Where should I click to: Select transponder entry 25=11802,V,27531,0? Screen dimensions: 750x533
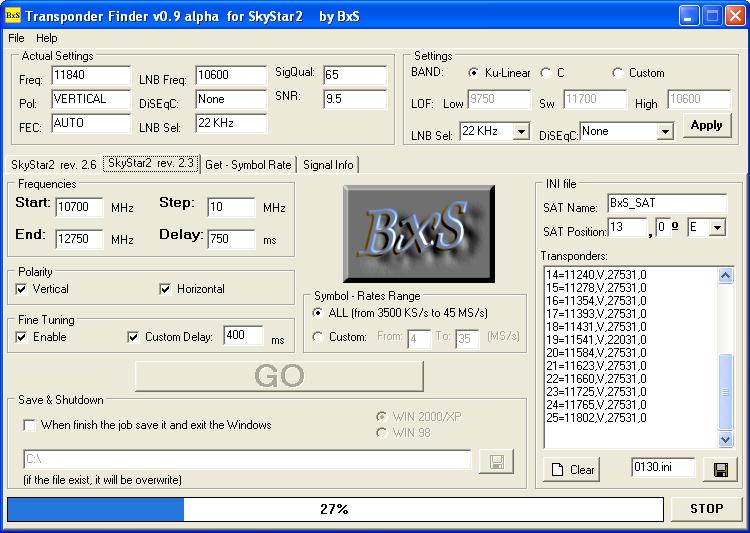596,418
